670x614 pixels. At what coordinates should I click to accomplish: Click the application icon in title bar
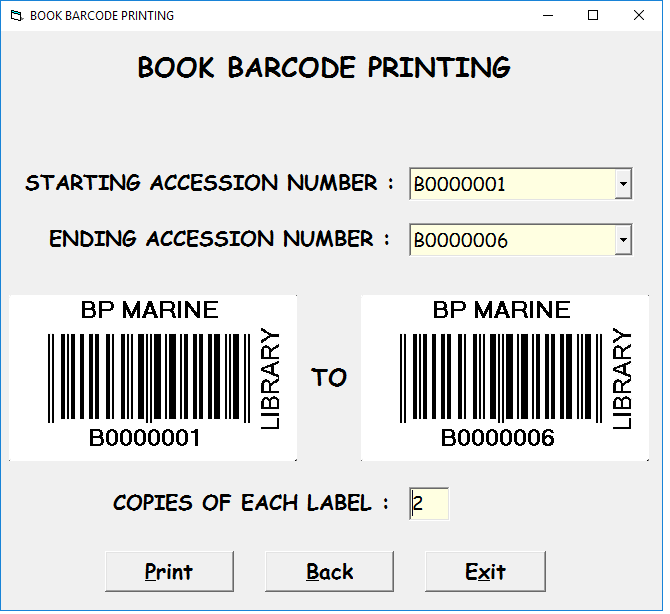16,16
